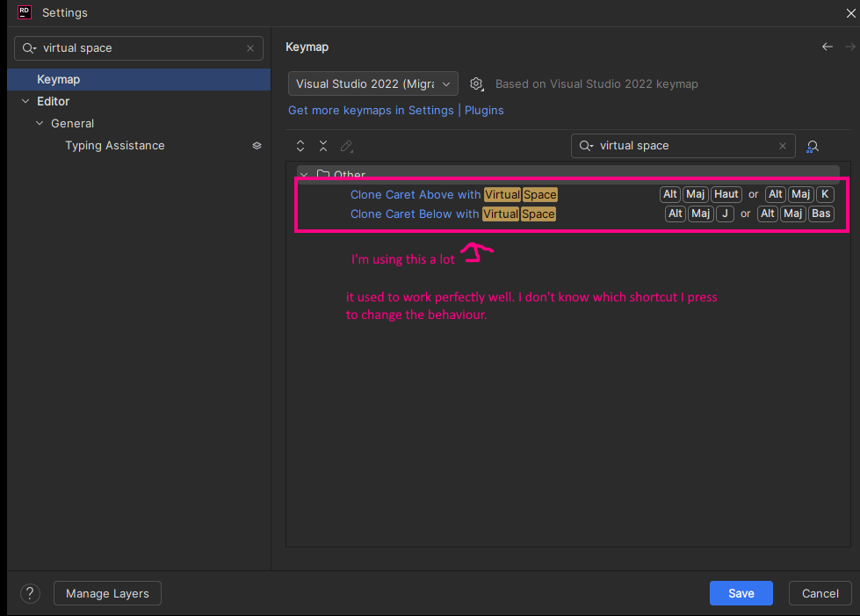
Task: Click magnifier icon in keymap search field
Action: [586, 146]
